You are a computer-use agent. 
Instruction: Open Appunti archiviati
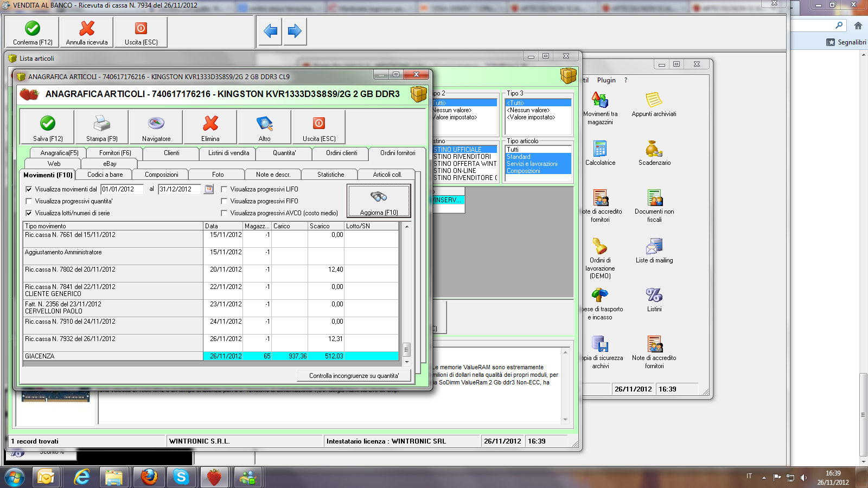[654, 105]
